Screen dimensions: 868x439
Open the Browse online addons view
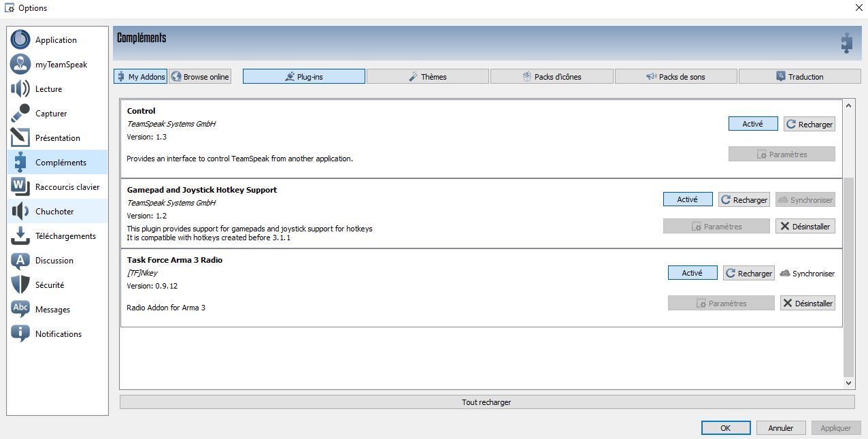(x=200, y=77)
